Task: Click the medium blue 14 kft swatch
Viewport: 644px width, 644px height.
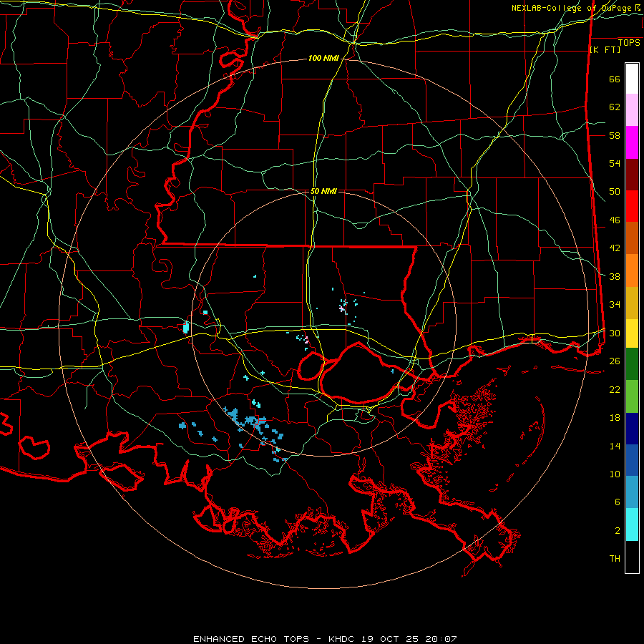Action: (632, 460)
